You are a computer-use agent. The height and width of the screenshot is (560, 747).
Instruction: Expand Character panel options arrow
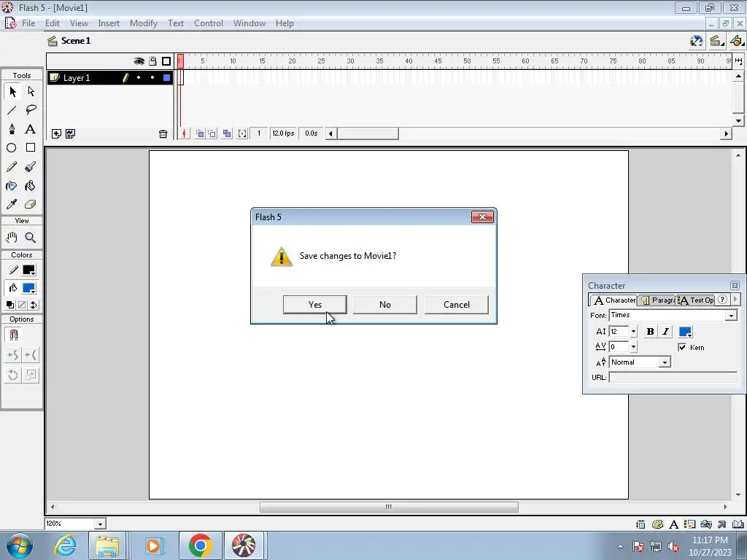pyautogui.click(x=735, y=299)
